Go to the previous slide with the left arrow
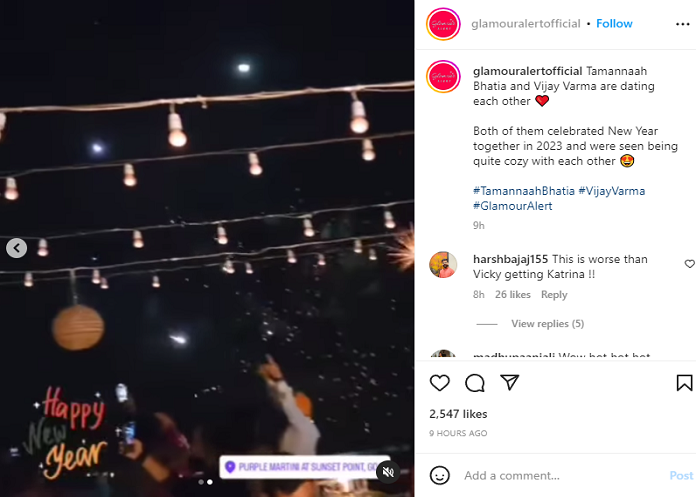Viewport: 696px width, 497px height. pyautogui.click(x=17, y=248)
